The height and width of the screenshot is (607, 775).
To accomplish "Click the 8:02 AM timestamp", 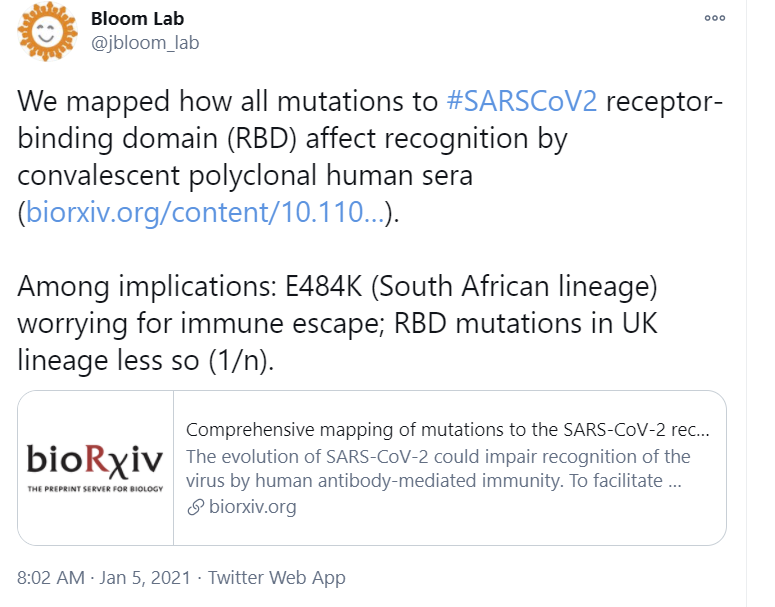I will pos(53,578).
